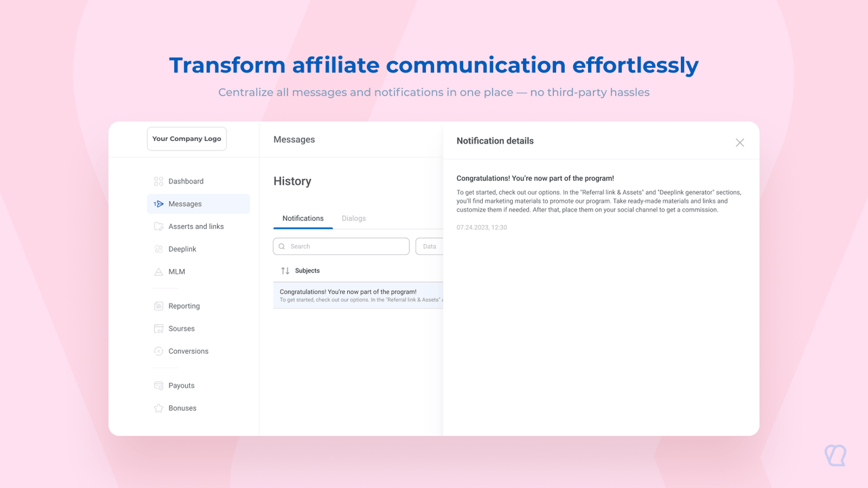Click the Reporting icon in sidebar

click(x=159, y=306)
